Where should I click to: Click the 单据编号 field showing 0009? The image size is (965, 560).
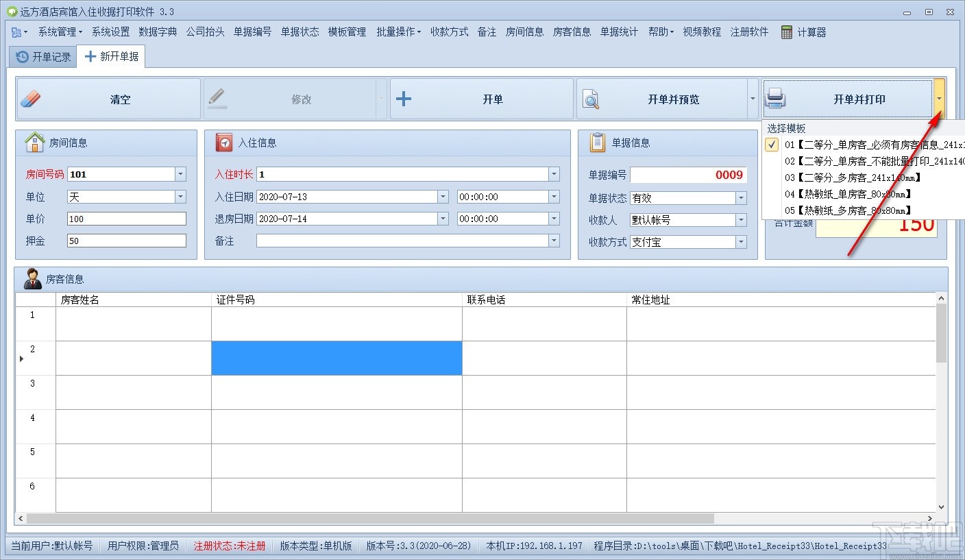(x=689, y=175)
